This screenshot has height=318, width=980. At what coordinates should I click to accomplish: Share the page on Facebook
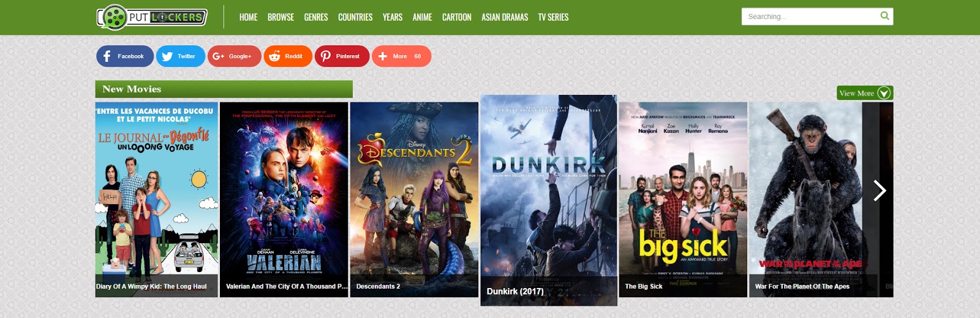pyautogui.click(x=125, y=56)
